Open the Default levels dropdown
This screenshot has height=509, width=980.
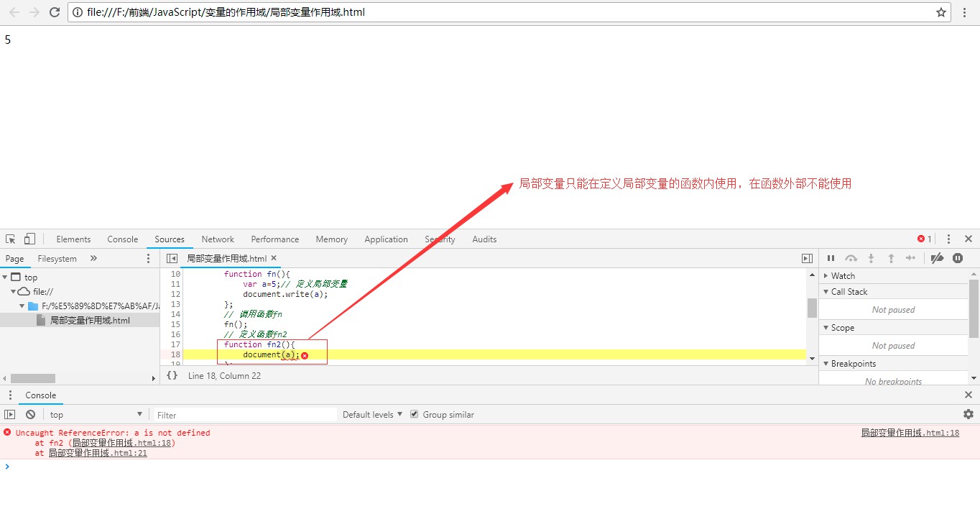coord(372,415)
